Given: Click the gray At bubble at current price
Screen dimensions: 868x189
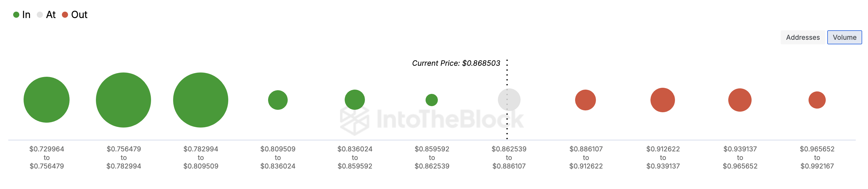Looking at the screenshot, I should (509, 100).
